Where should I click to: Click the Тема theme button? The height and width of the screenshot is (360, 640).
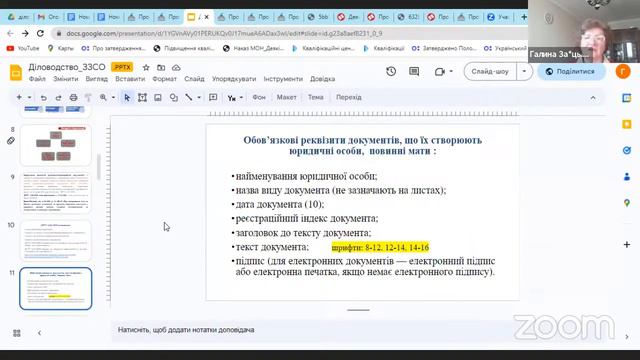(x=316, y=97)
